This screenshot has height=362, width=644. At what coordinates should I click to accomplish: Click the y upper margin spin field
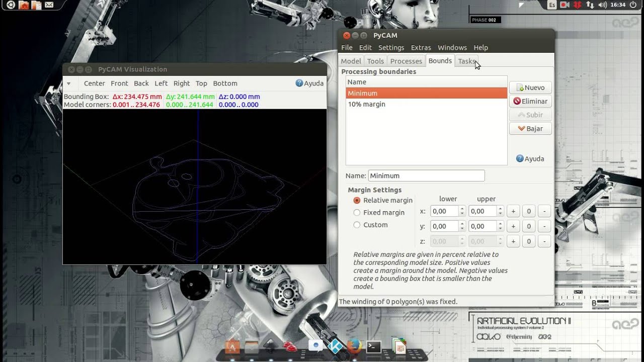(x=486, y=226)
